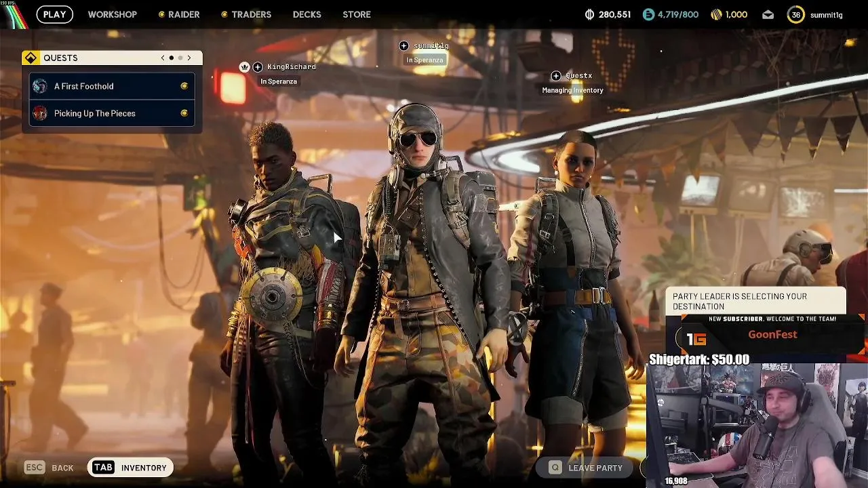
Task: Open the summit1g profile name
Action: 826,15
